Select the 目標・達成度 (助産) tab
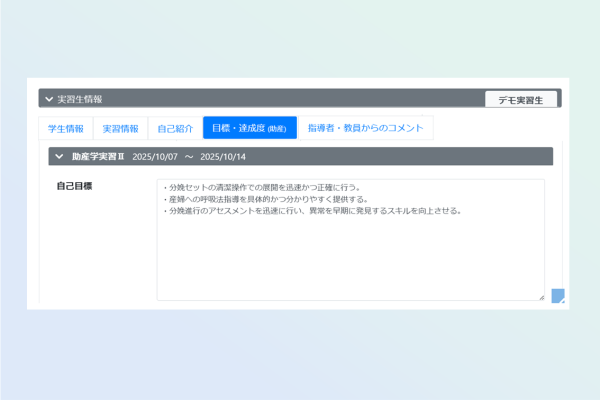This screenshot has height=400, width=600. click(249, 128)
